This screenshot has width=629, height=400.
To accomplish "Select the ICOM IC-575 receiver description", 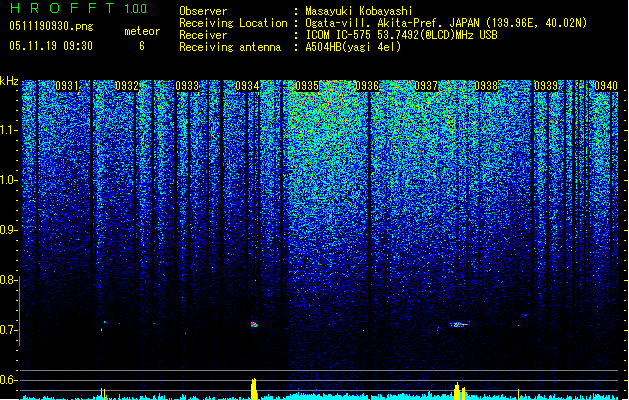I will point(401,35).
